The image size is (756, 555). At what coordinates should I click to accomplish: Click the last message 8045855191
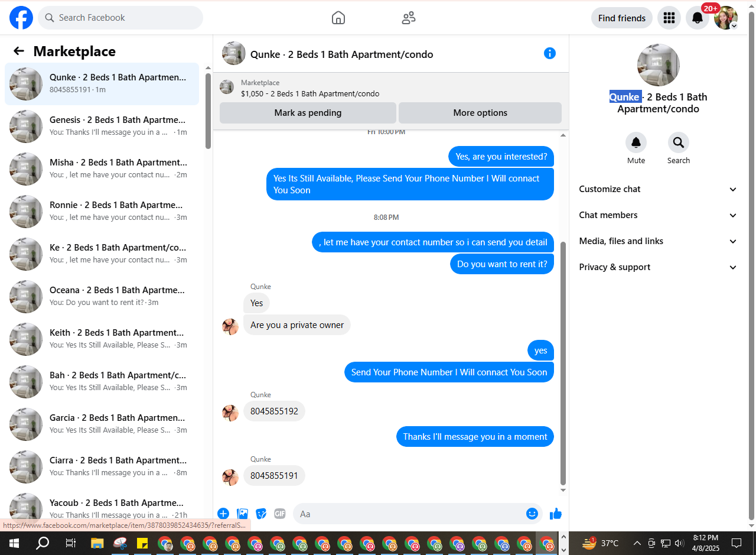tap(274, 476)
